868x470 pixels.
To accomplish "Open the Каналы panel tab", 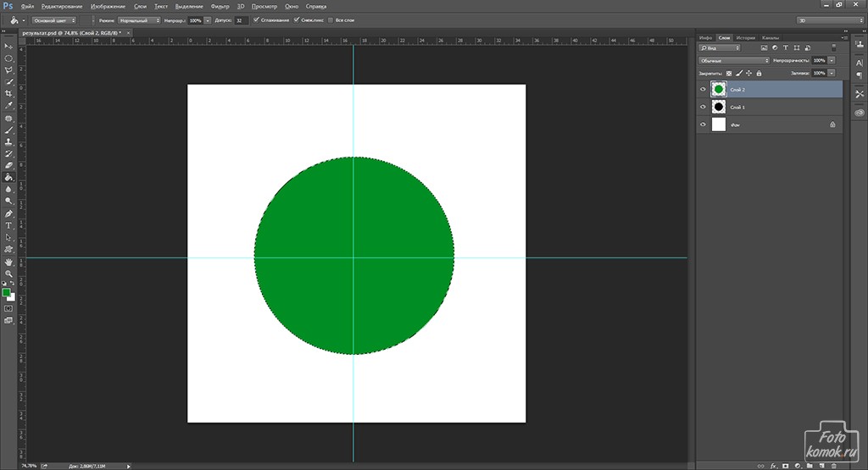I will click(x=770, y=38).
